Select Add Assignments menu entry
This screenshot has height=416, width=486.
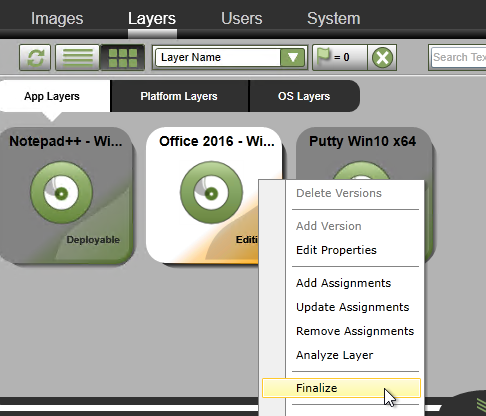click(344, 283)
